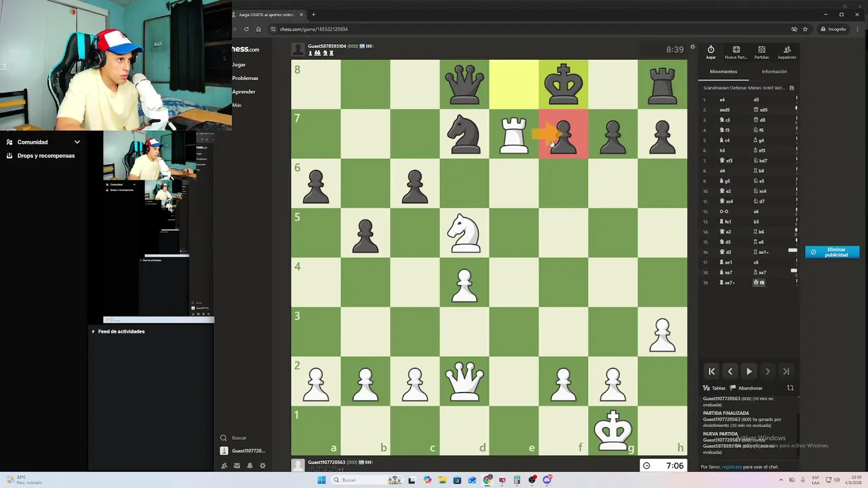Open the Feed de actividades panel

(118, 331)
